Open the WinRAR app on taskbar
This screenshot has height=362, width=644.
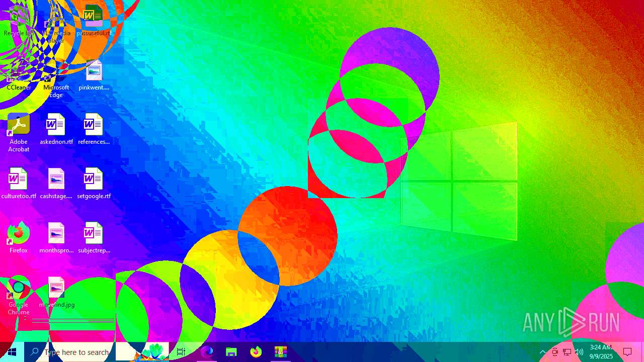pyautogui.click(x=280, y=352)
